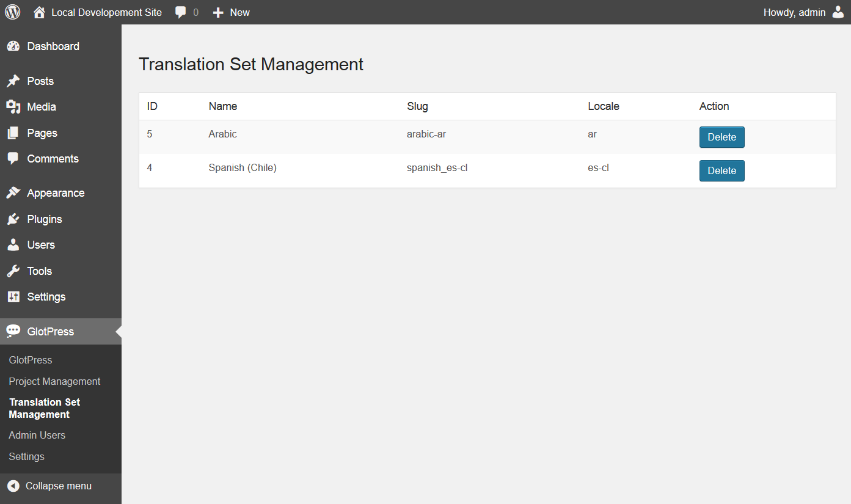
Task: Click the Collapse menu arrow icon
Action: [13, 486]
